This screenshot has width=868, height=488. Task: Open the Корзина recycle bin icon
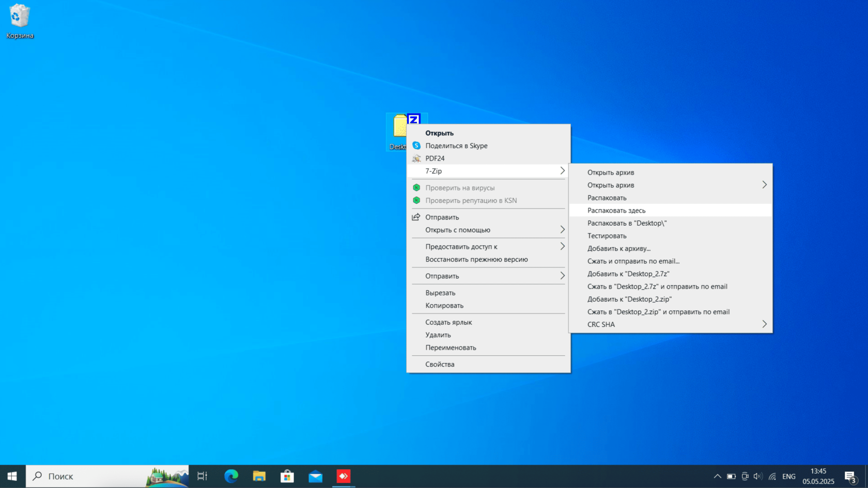(20, 22)
